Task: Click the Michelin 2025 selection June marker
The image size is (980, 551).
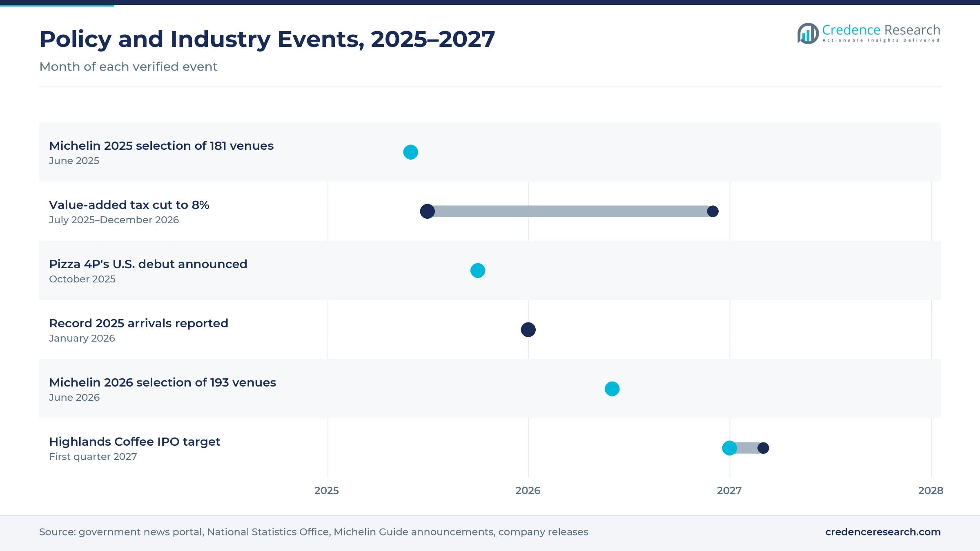Action: click(x=410, y=152)
